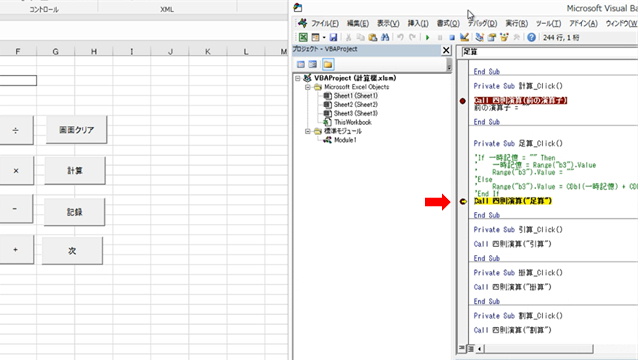
Task: Open the Insert UserForm dropdown arrow
Action: (x=324, y=38)
